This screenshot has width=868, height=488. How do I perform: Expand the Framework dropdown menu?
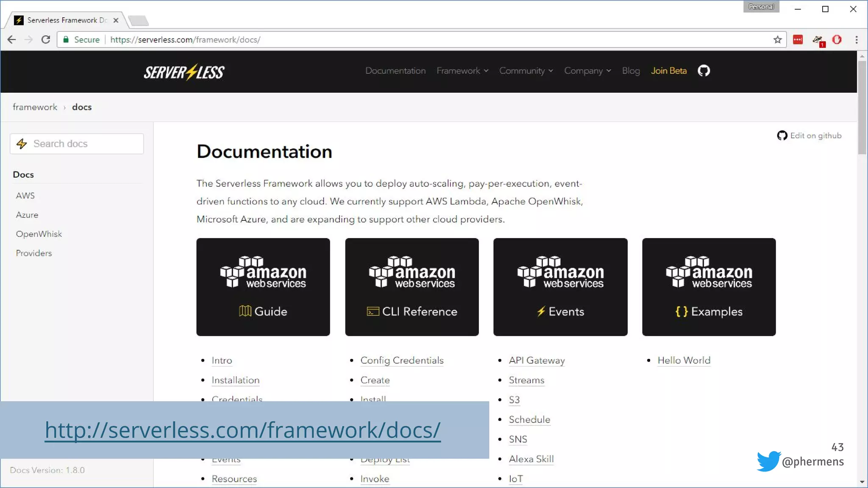(462, 71)
